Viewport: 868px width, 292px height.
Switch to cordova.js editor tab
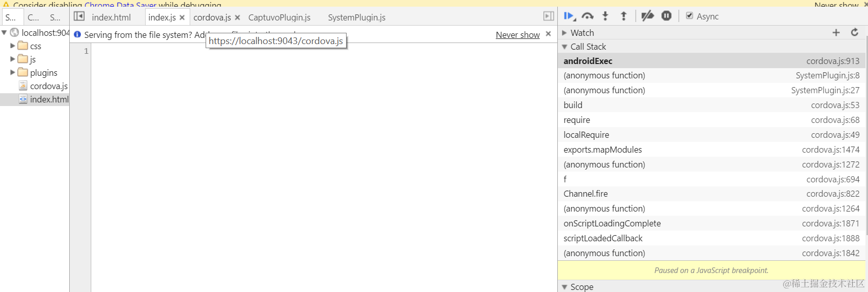click(212, 17)
